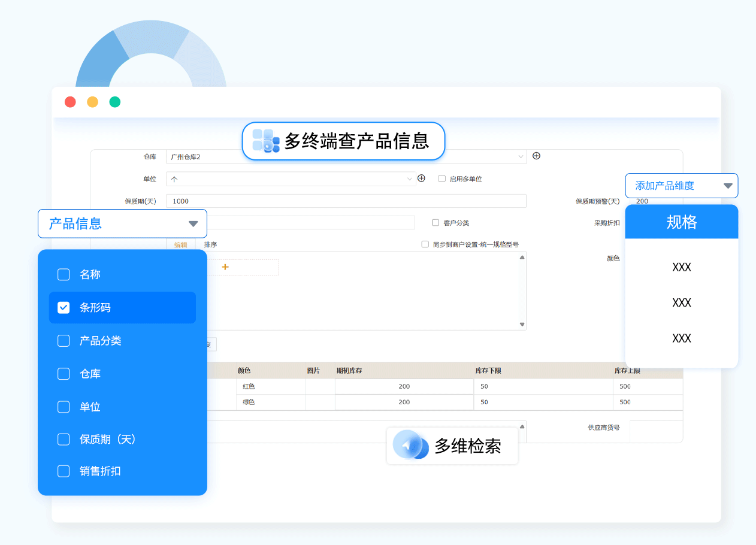The height and width of the screenshot is (545, 756).
Task: Click the 多维检索 search icon
Action: (x=410, y=445)
